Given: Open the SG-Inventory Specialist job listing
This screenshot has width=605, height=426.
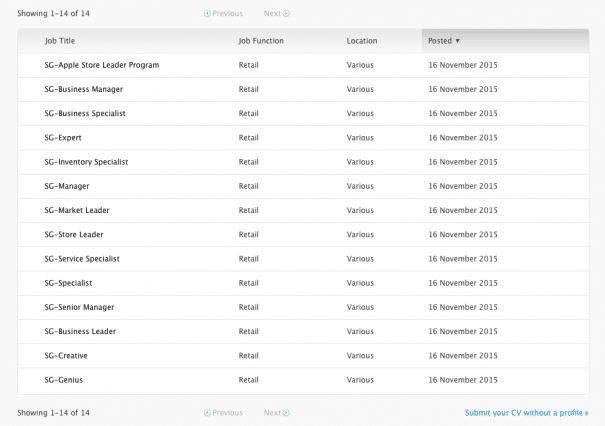Looking at the screenshot, I should (x=86, y=162).
